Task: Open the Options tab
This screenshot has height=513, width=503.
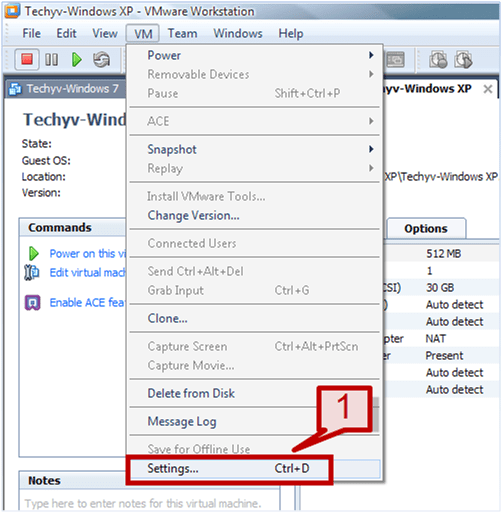Action: pos(426,229)
